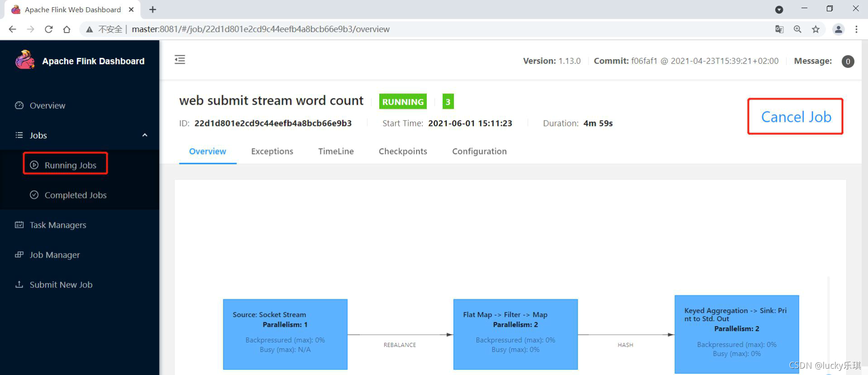Click the Submit New Job upload icon
The width and height of the screenshot is (868, 375).
(19, 284)
